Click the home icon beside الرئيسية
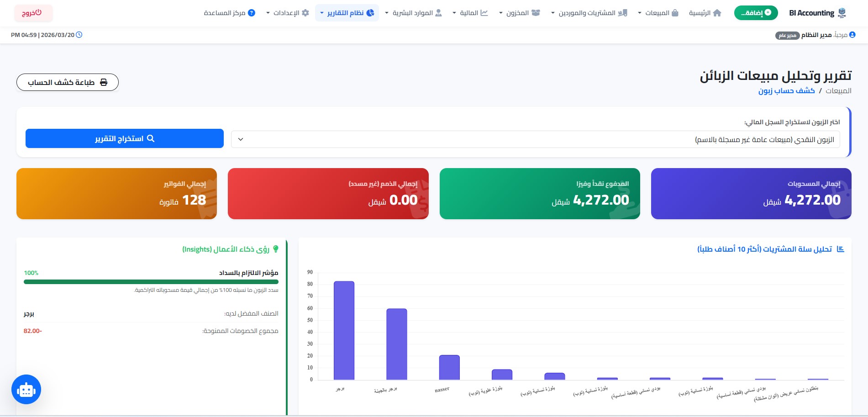This screenshot has width=868, height=417. click(717, 13)
